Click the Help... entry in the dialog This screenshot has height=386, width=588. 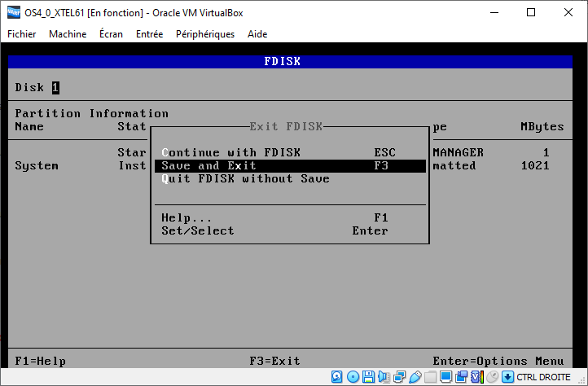pos(187,217)
